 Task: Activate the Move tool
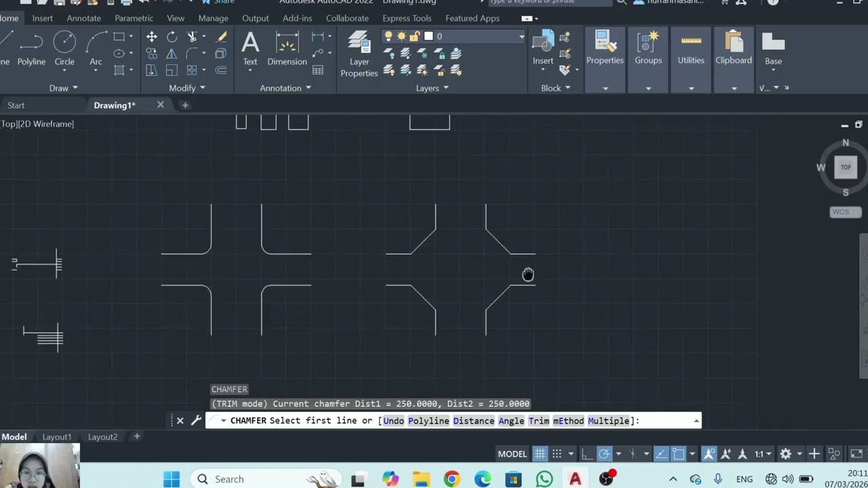pos(152,37)
